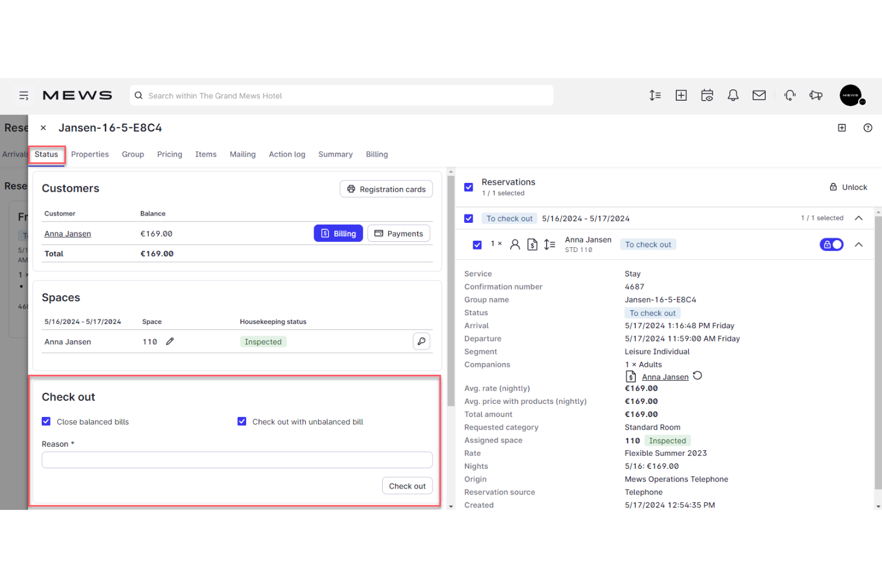Click the Inspected badge next to assigned space 110
The height and width of the screenshot is (588, 882).
pos(667,441)
